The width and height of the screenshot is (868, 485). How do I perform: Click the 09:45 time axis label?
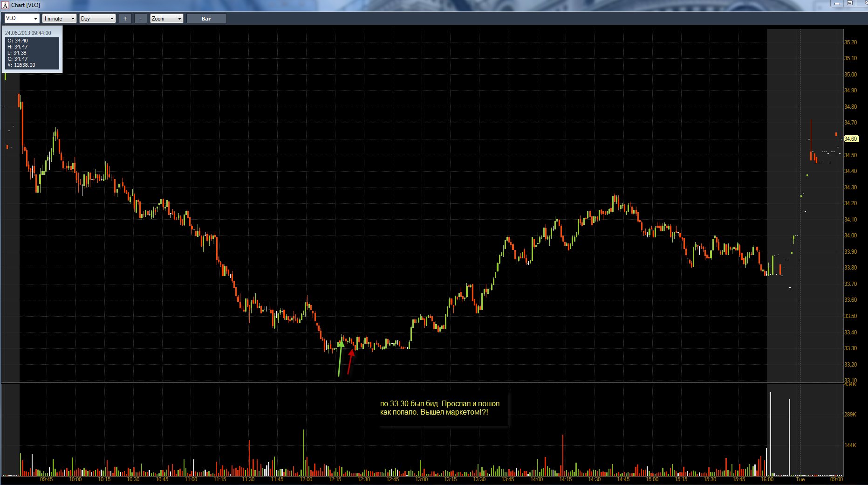tap(47, 479)
